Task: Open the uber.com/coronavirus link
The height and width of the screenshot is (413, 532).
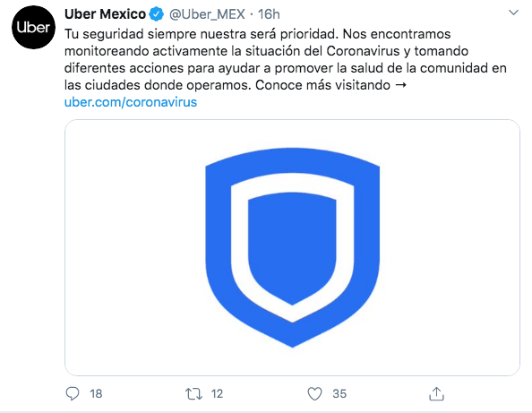Action: pos(131,102)
